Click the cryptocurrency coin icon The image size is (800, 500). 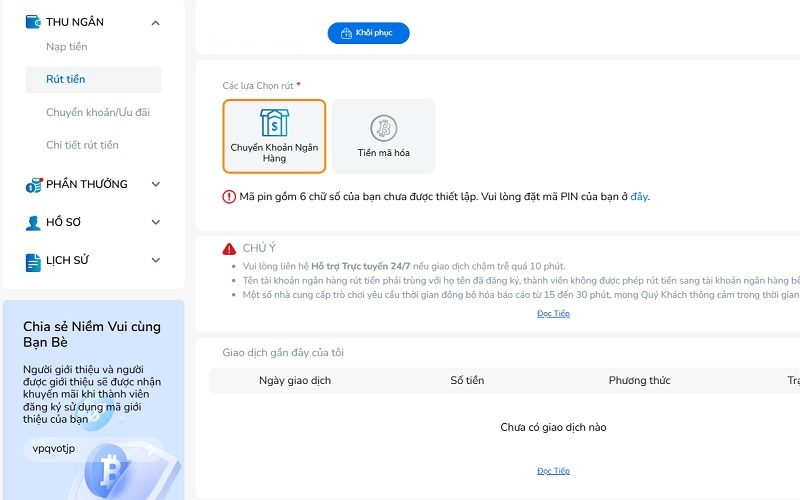383,127
